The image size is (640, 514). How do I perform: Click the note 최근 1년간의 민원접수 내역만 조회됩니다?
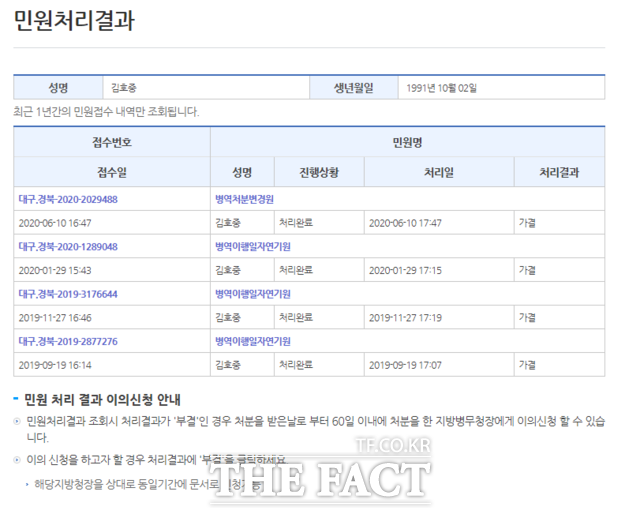pyautogui.click(x=106, y=111)
